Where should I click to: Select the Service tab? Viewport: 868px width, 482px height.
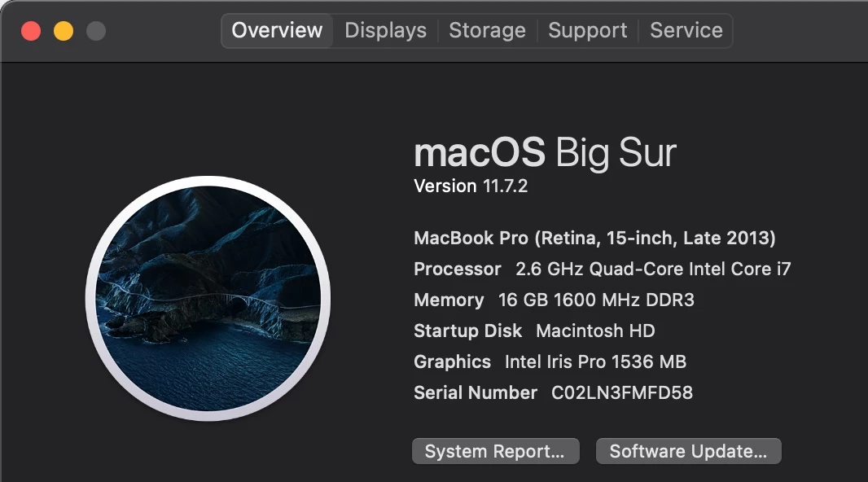(x=686, y=30)
